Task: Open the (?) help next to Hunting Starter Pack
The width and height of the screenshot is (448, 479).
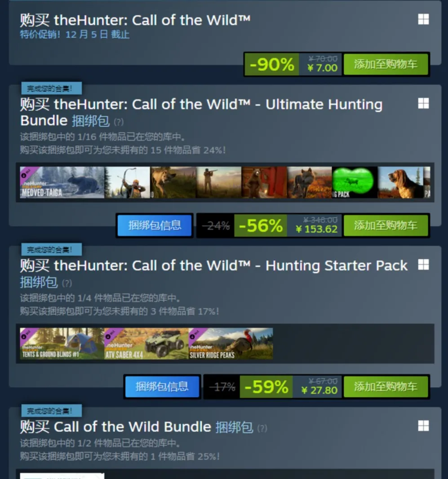Action: (x=67, y=284)
